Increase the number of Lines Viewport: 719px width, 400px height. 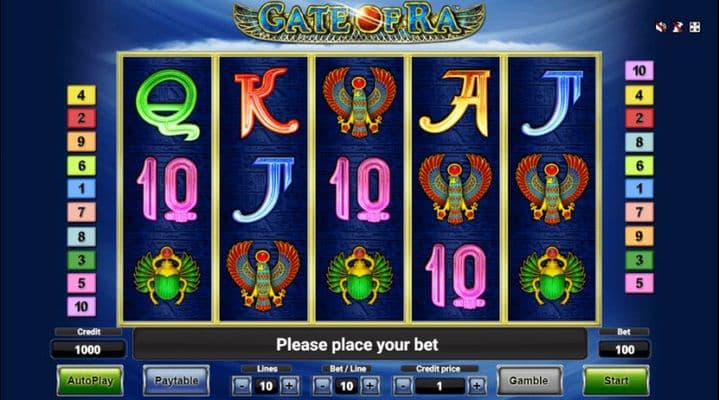(x=289, y=386)
